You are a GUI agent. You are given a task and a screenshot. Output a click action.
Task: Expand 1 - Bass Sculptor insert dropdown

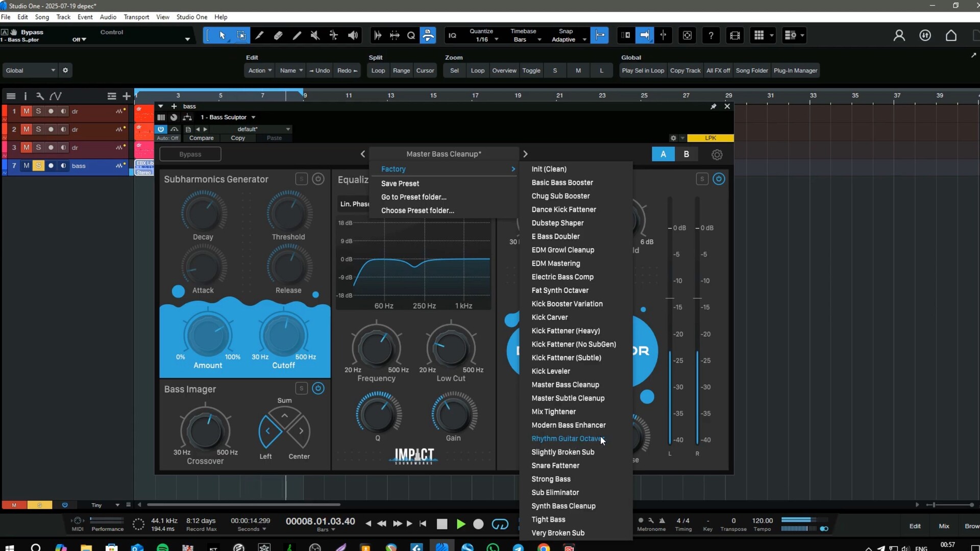pyautogui.click(x=228, y=117)
